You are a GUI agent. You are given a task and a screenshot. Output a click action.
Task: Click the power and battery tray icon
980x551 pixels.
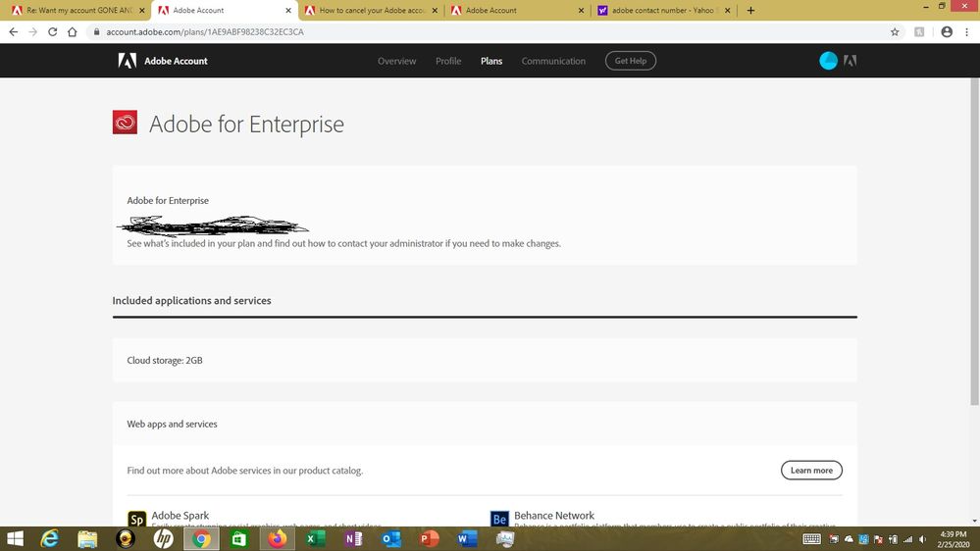click(893, 539)
